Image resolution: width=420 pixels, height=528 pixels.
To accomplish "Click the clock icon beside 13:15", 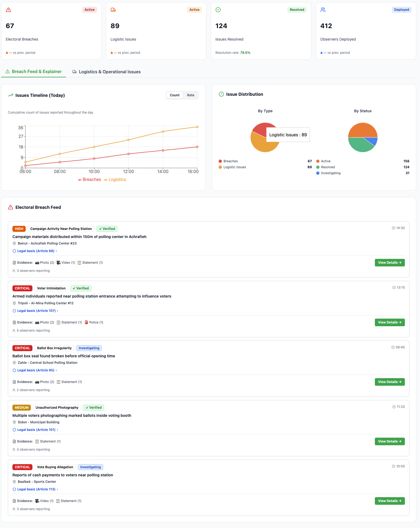I will [x=394, y=288].
